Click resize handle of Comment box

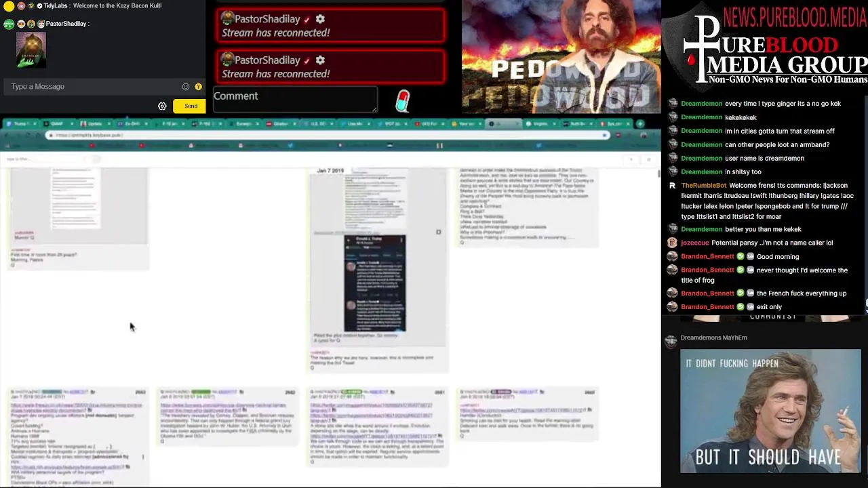[x=374, y=108]
